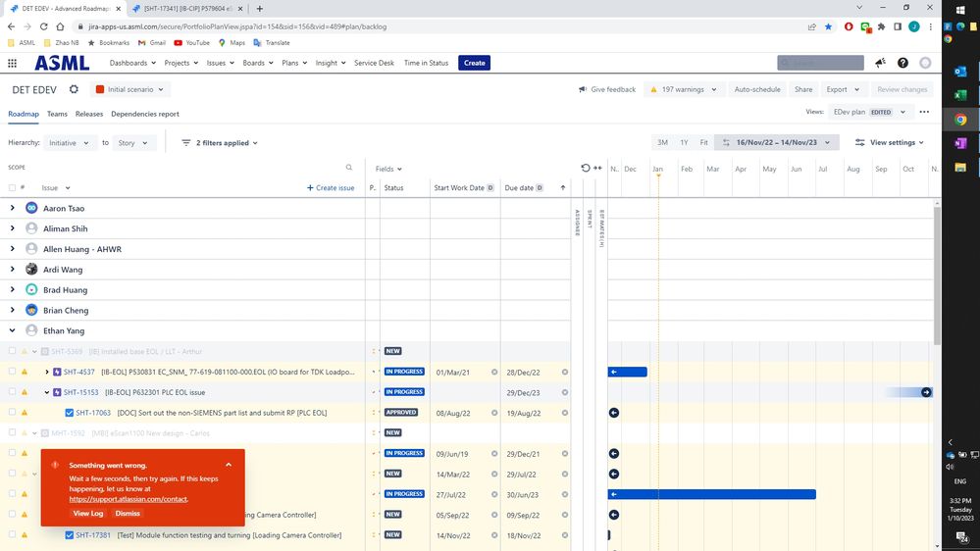The width and height of the screenshot is (980, 551).
Task: Expand the Aaron Tsao group
Action: pos(13,208)
